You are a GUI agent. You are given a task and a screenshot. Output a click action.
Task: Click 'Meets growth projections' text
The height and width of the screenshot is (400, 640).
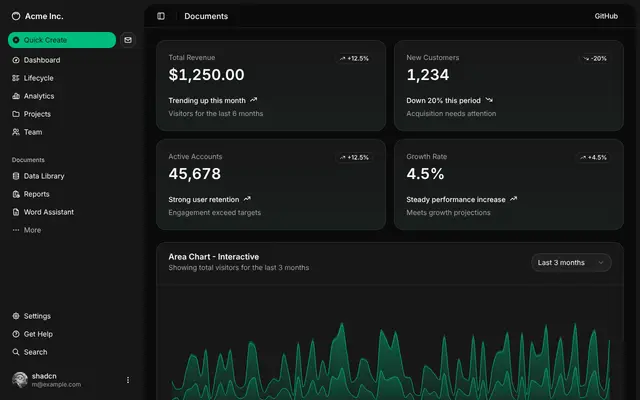coord(449,212)
